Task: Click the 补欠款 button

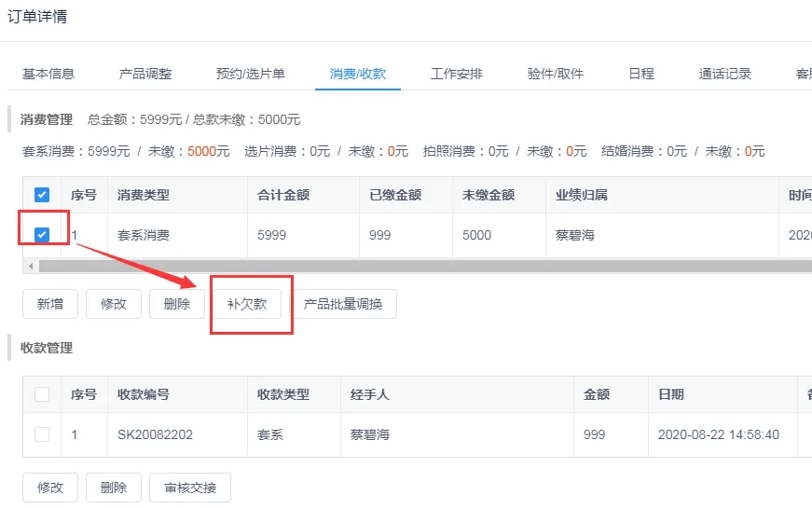Action: [x=247, y=304]
